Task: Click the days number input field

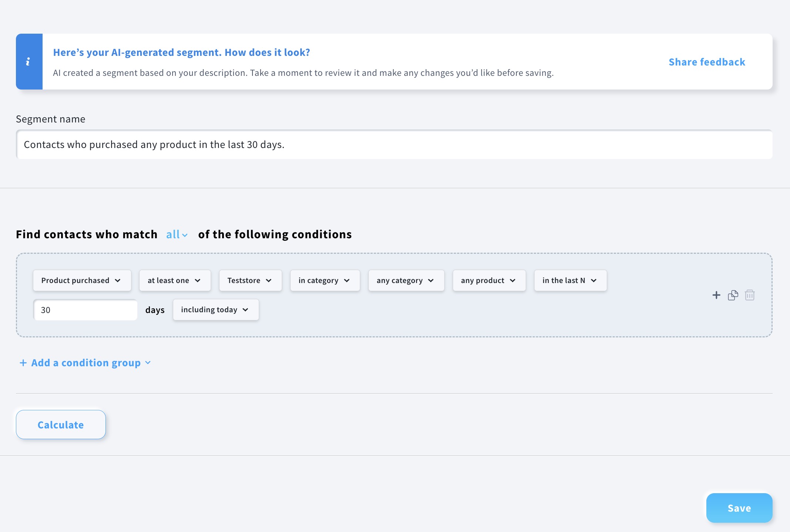Action: click(85, 310)
